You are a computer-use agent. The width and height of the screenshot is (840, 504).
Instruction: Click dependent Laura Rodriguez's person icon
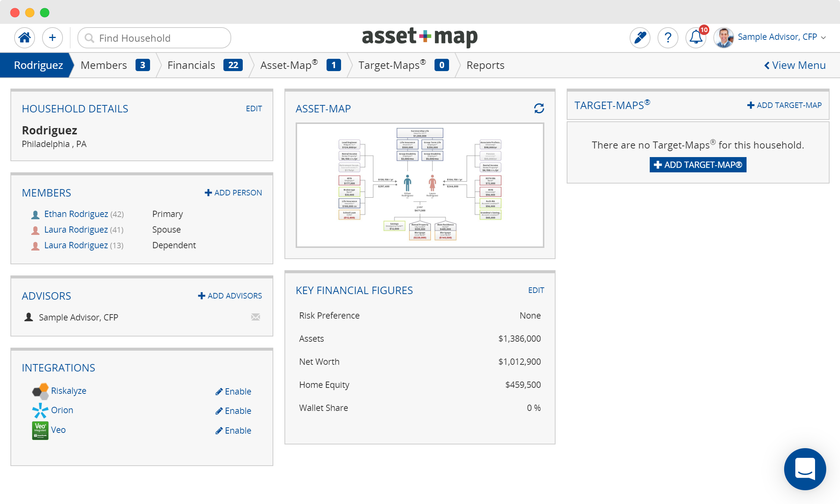point(35,246)
